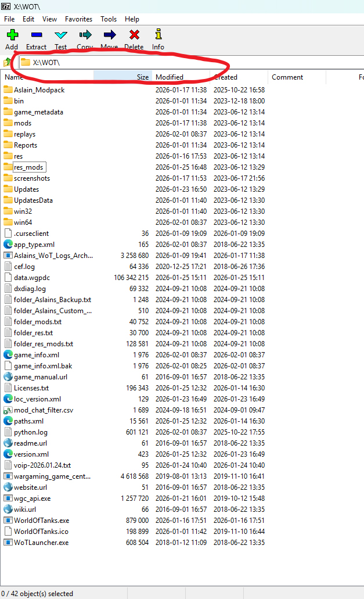Open the Info properties icon
This screenshot has height=599, width=364.
158,35
